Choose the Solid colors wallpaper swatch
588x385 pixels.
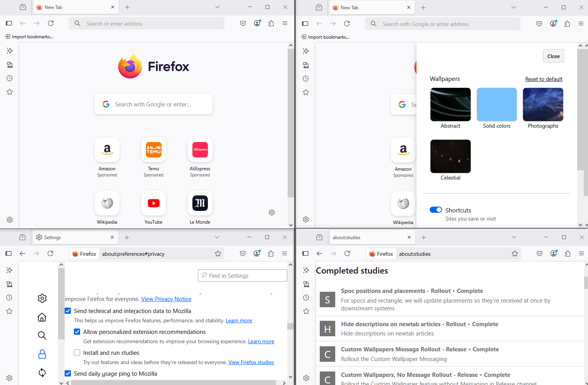click(497, 104)
